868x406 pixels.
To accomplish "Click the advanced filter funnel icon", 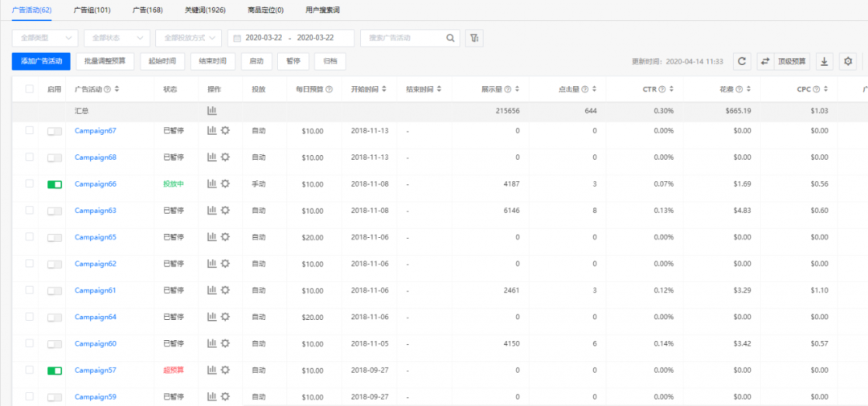I will [x=474, y=38].
